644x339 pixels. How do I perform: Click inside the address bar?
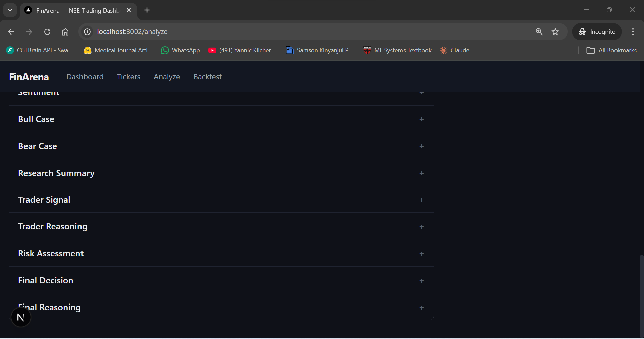[x=235, y=32]
